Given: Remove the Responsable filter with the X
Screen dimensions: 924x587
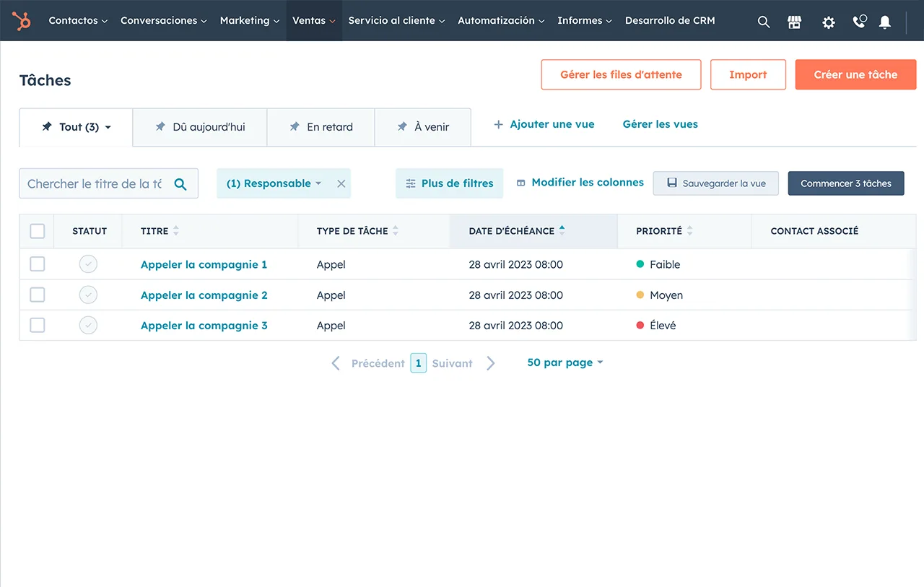Looking at the screenshot, I should point(341,183).
